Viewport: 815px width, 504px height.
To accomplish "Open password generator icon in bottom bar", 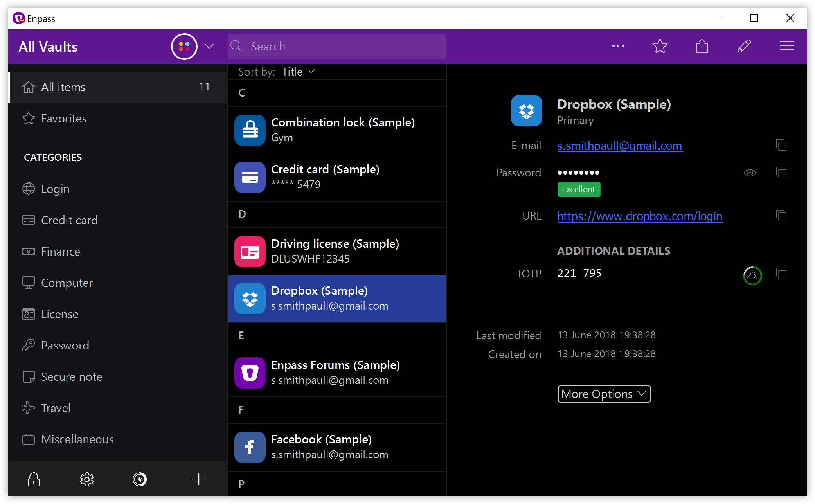I will 140,479.
